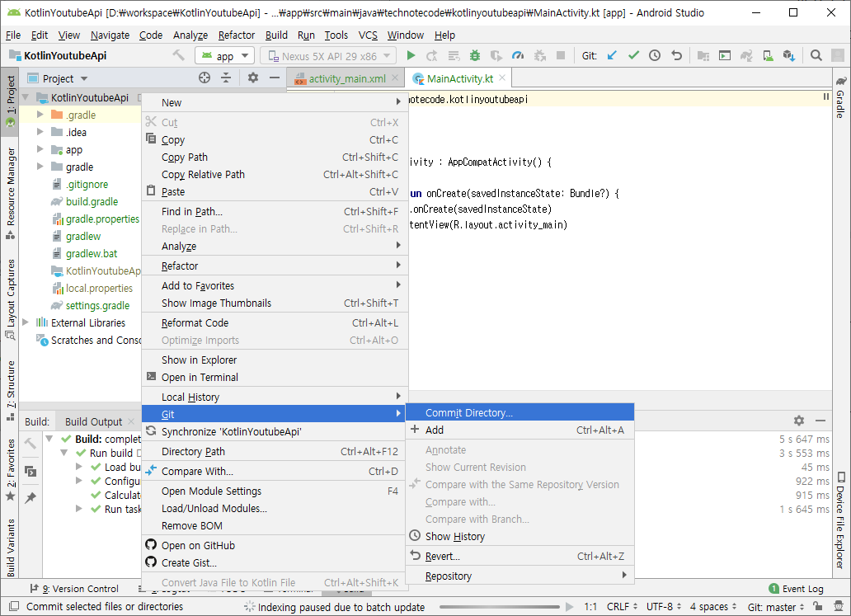Select gradlew.bat in project tree

tap(92, 253)
